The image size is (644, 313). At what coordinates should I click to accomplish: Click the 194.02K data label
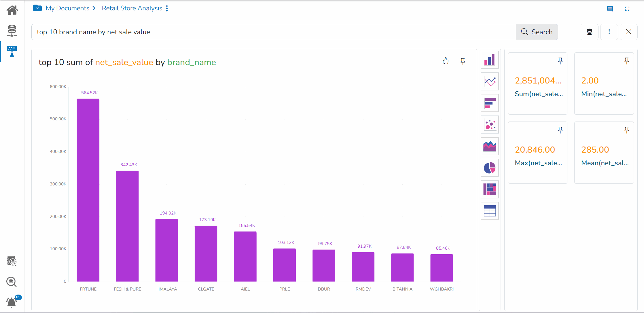click(168, 213)
